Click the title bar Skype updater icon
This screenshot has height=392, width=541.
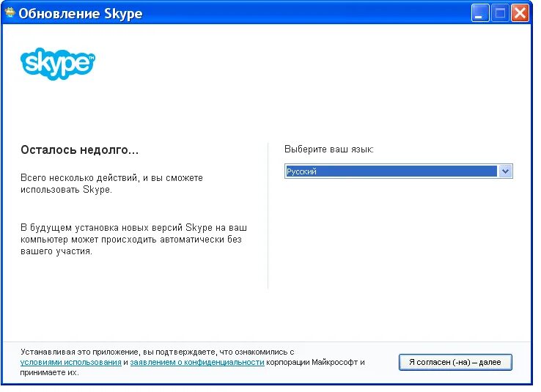[10, 12]
